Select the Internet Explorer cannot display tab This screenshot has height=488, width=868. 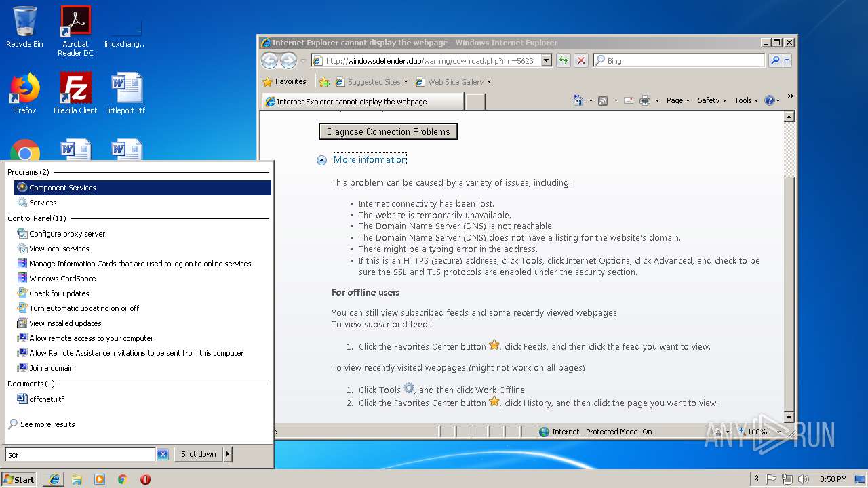(363, 102)
